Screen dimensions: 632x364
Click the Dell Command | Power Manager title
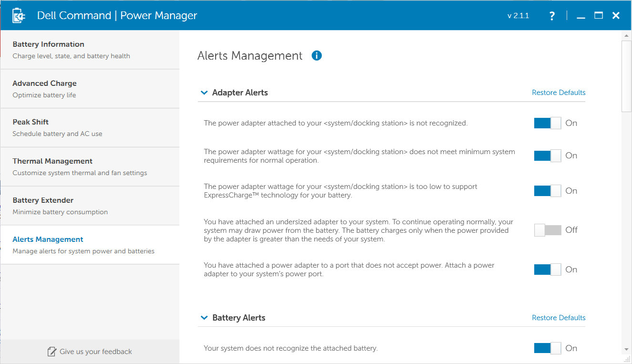pos(117,15)
